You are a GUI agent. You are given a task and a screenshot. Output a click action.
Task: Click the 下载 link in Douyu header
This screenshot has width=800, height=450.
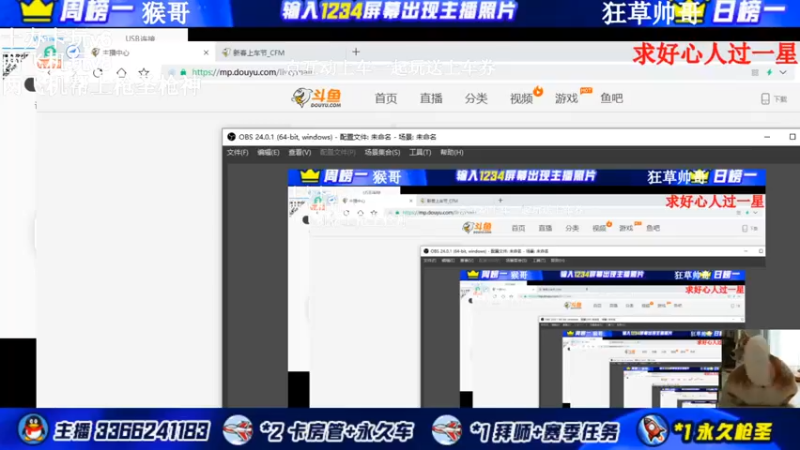(x=781, y=99)
